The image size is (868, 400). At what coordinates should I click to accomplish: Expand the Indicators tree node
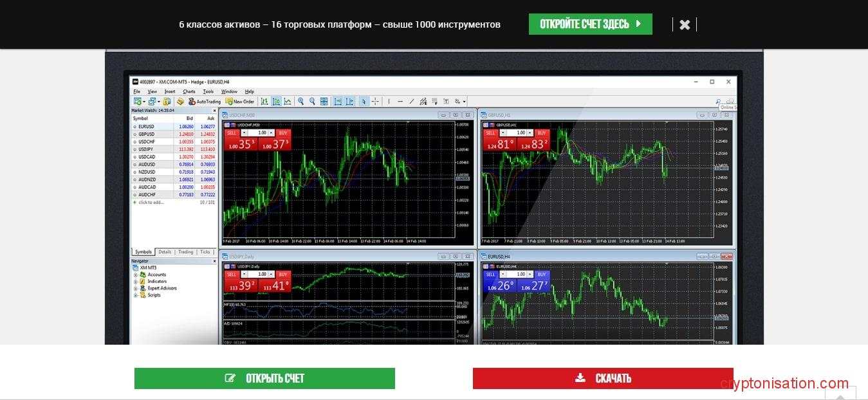point(136,282)
